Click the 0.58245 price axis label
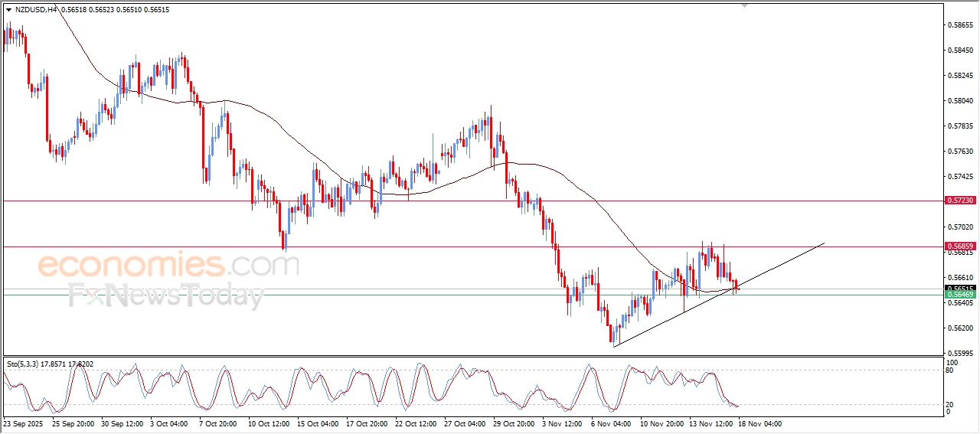 [x=961, y=76]
